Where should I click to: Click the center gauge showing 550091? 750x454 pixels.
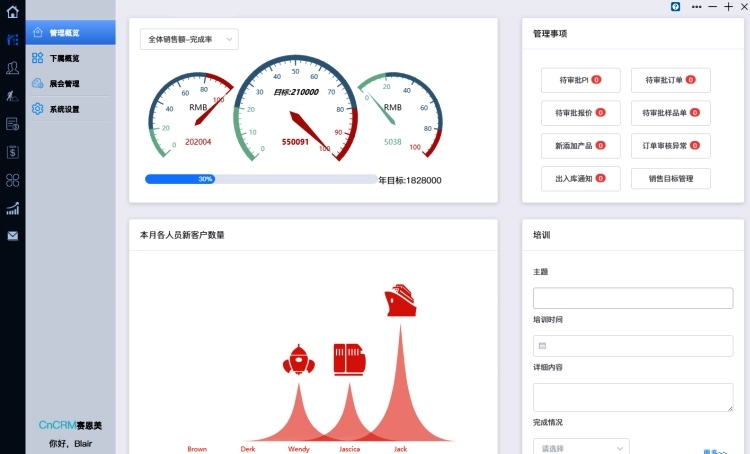[x=296, y=108]
